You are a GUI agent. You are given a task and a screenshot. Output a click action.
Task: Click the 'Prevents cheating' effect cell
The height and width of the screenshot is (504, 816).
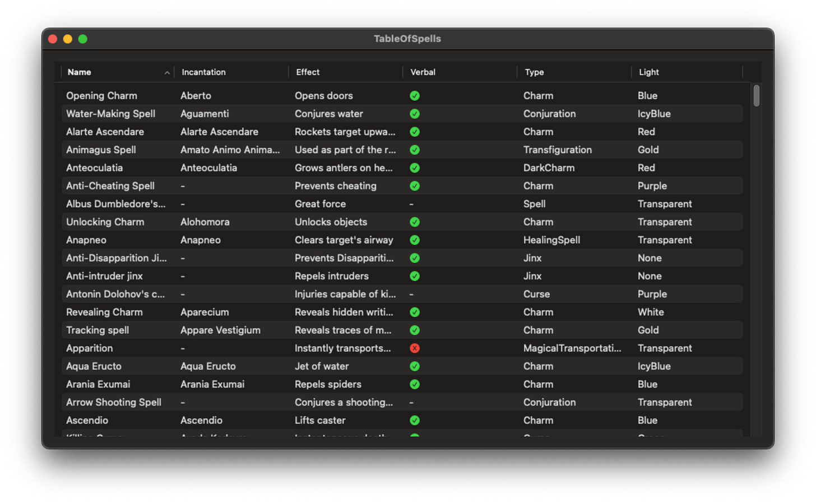click(x=336, y=186)
